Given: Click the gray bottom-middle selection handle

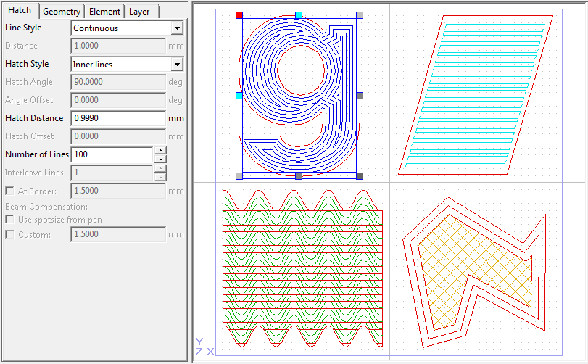Looking at the screenshot, I should click(x=299, y=175).
